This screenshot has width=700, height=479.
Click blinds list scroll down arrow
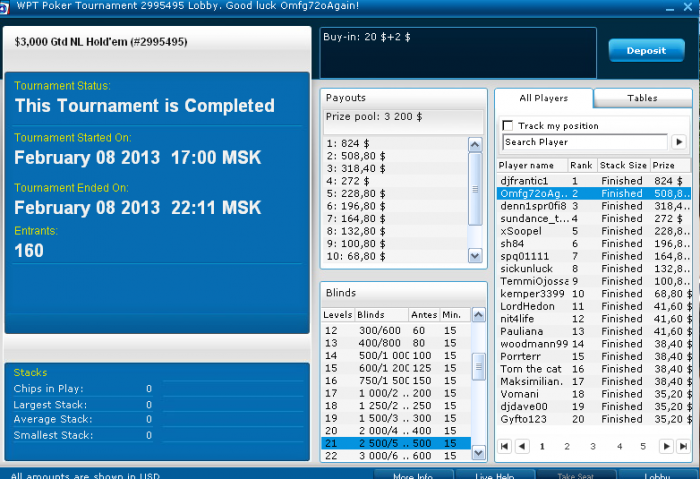tap(479, 453)
